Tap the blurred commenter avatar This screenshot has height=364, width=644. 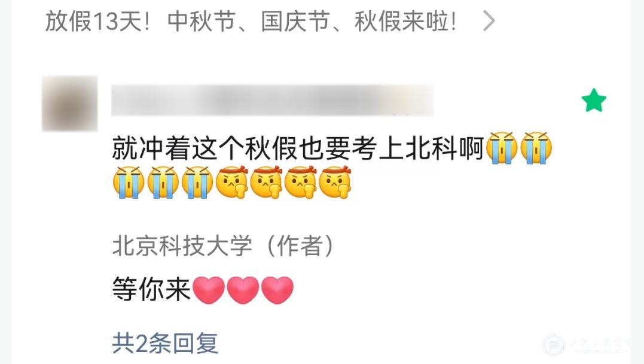coord(70,103)
